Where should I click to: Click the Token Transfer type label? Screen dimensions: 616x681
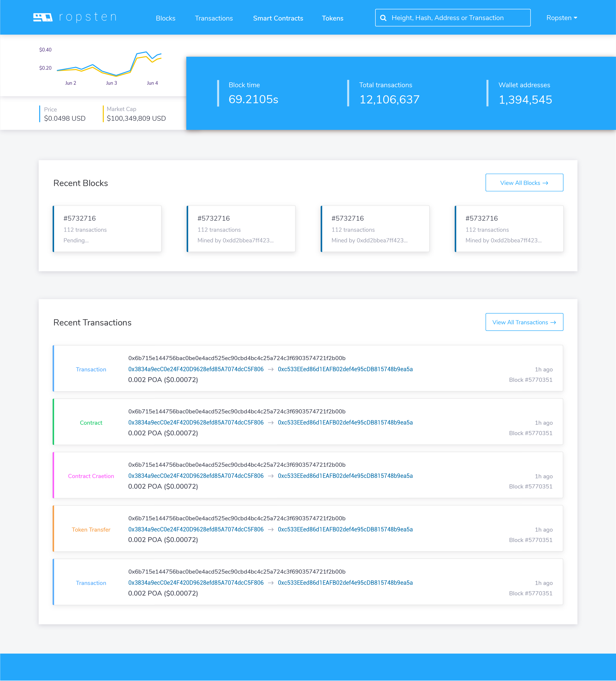[91, 530]
